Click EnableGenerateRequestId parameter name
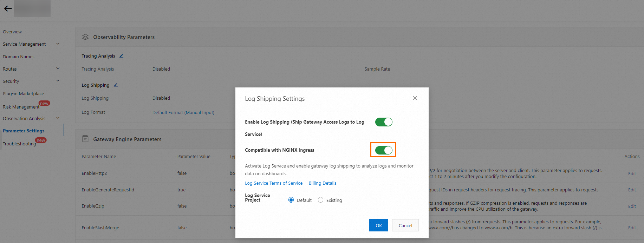 pos(108,190)
